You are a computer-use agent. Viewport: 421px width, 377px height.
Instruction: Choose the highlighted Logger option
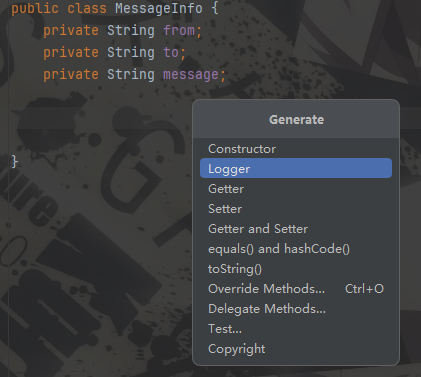(296, 168)
